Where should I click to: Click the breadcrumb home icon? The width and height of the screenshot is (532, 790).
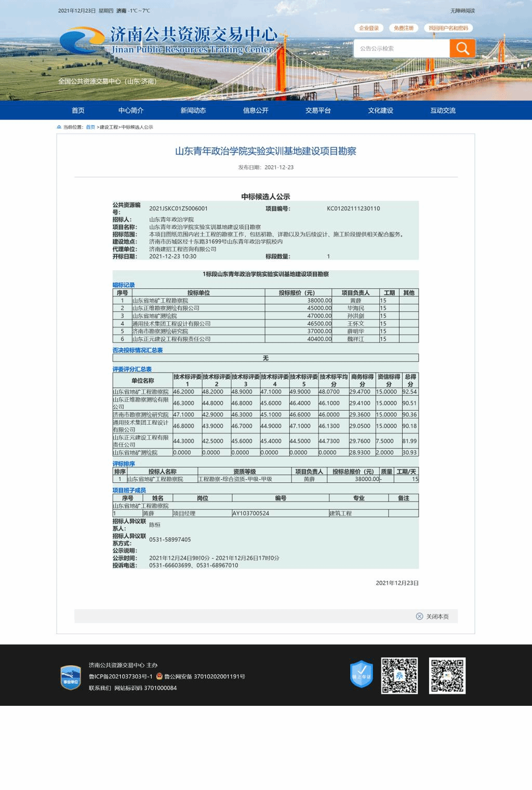pos(59,127)
